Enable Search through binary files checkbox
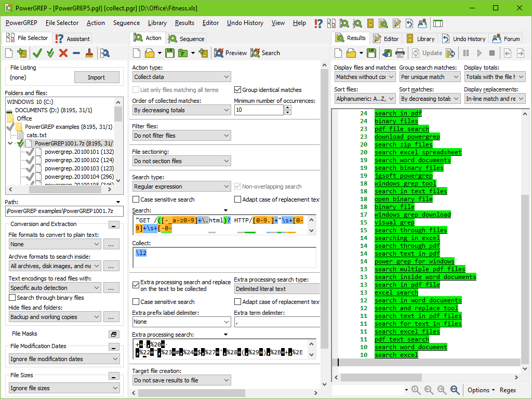 pyautogui.click(x=12, y=298)
